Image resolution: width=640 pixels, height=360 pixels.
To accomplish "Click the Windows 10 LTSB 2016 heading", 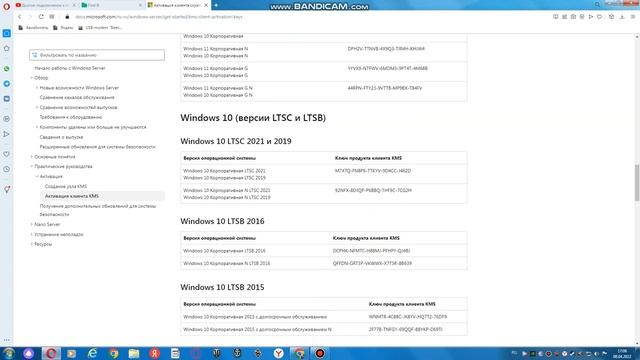I will click(x=222, y=221).
